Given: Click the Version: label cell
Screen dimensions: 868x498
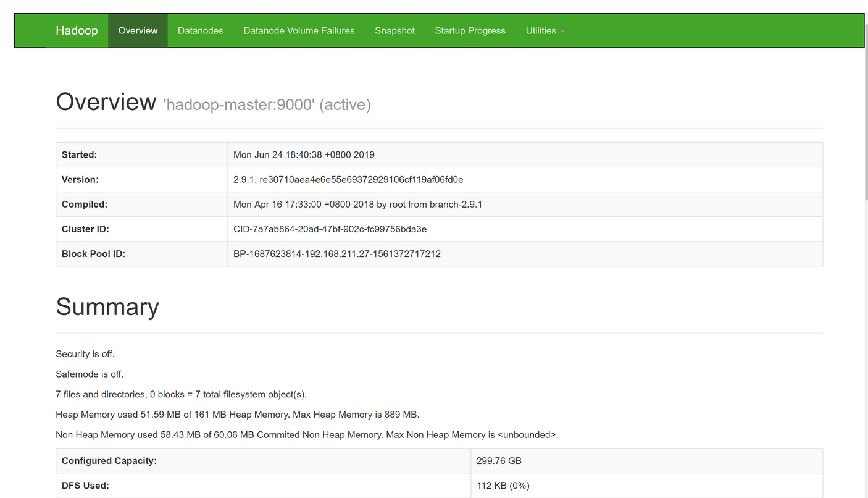Looking at the screenshot, I should pos(141,179).
